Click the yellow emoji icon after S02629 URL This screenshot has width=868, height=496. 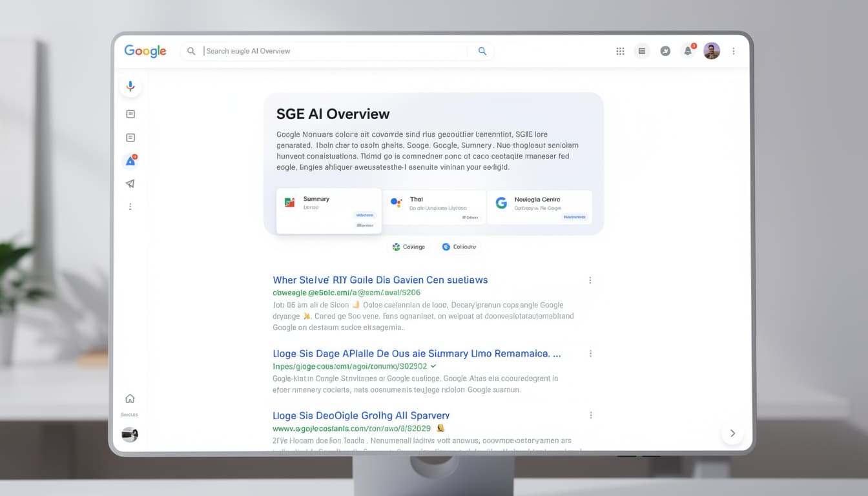pyautogui.click(x=440, y=428)
